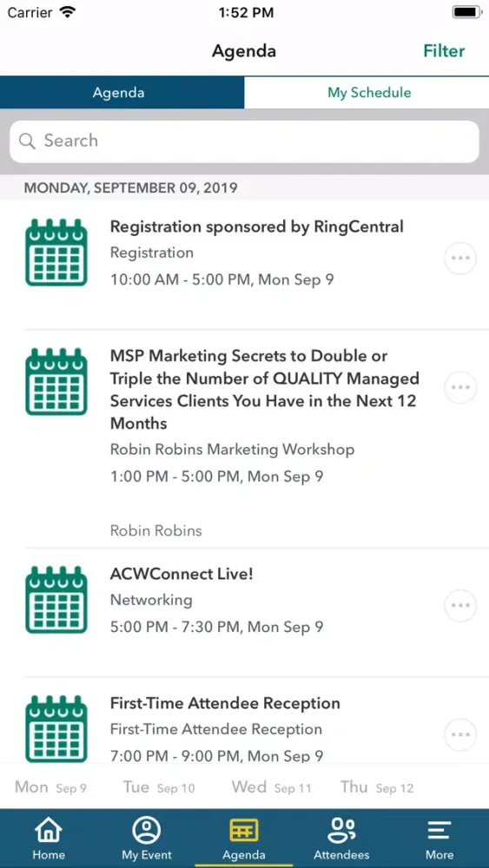Open the More menu icon
This screenshot has height=868, width=489.
[x=439, y=831]
